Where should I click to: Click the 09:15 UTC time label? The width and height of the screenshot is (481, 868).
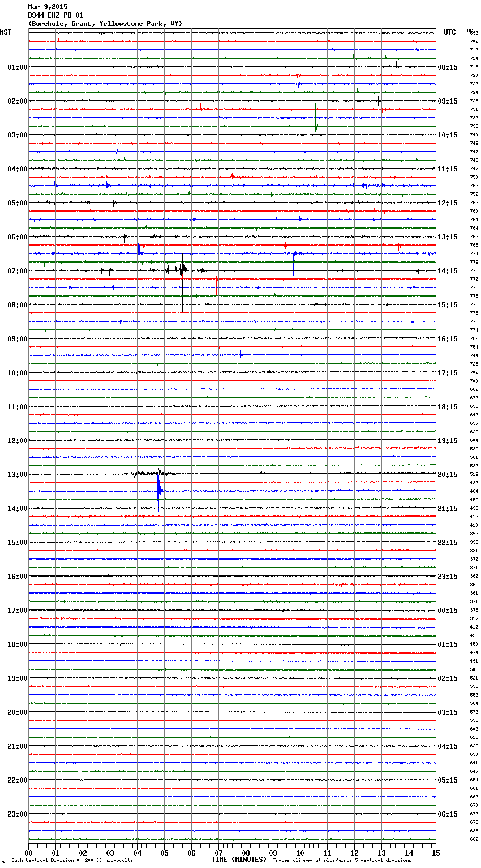tap(448, 101)
